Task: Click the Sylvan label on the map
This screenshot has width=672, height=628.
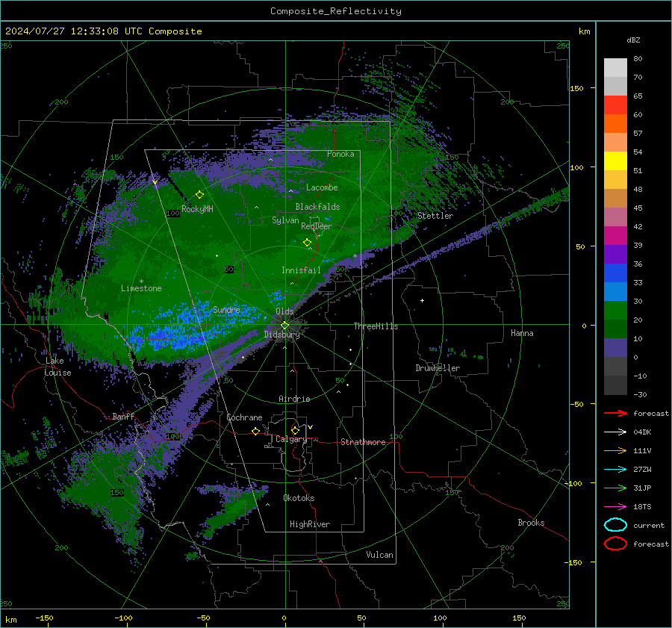Action: [285, 220]
